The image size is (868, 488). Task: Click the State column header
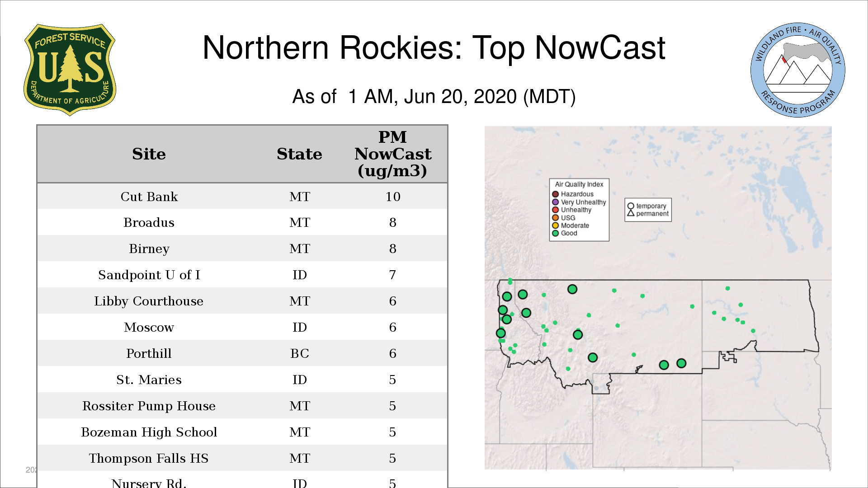[299, 154]
